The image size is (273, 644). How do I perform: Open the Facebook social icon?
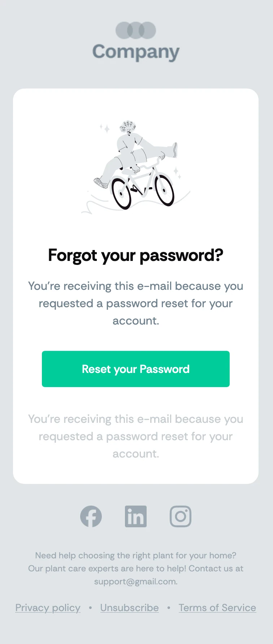[91, 516]
